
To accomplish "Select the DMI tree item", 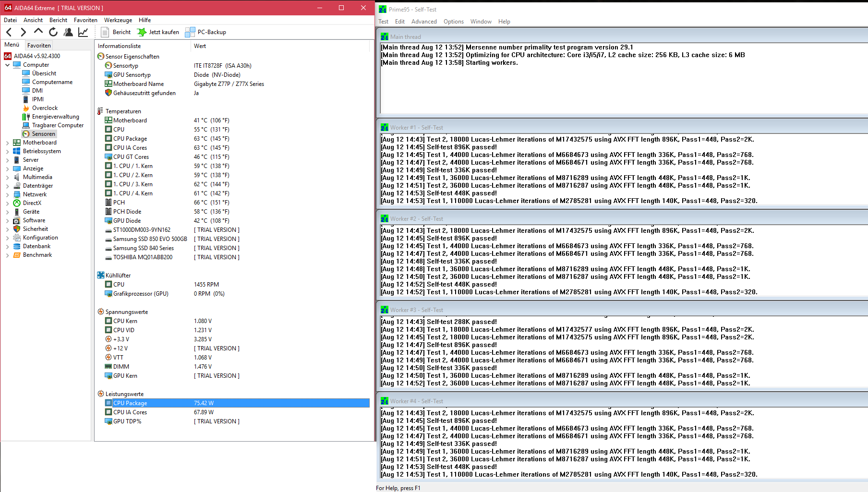I will (x=33, y=91).
